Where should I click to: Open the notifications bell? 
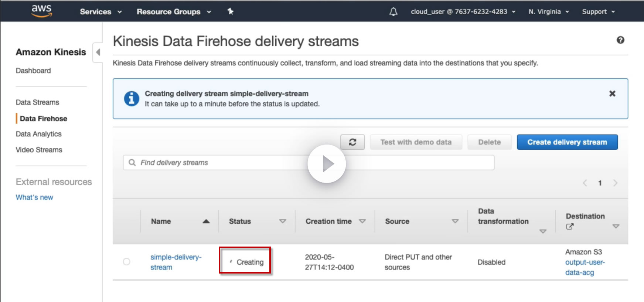coord(393,12)
